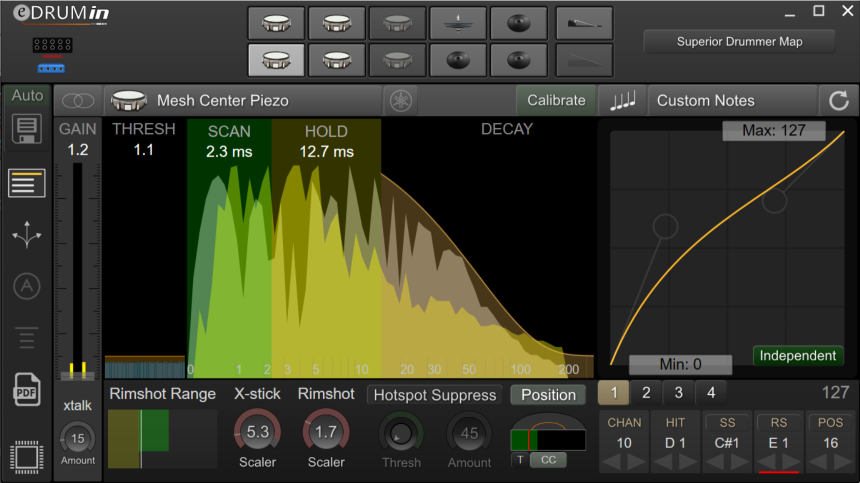Select the top-row cymbal pad beside the hi-hat
This screenshot has width=860, height=483.
point(518,24)
